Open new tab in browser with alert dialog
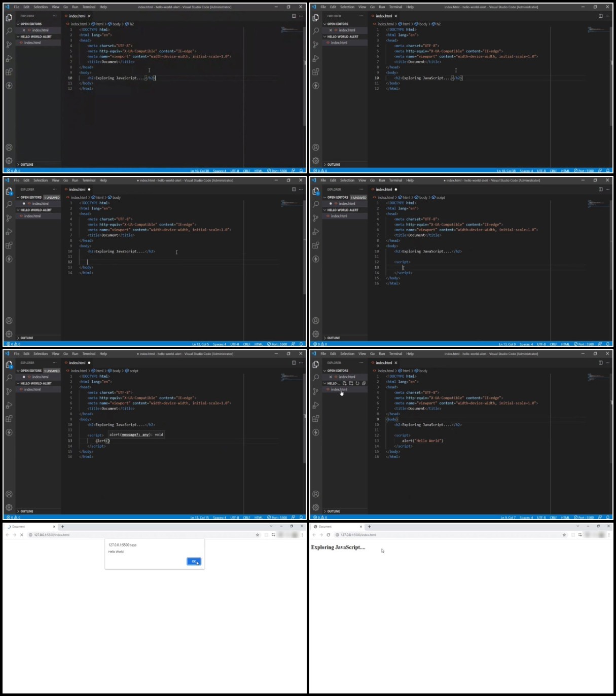This screenshot has width=616, height=696. pyautogui.click(x=63, y=527)
